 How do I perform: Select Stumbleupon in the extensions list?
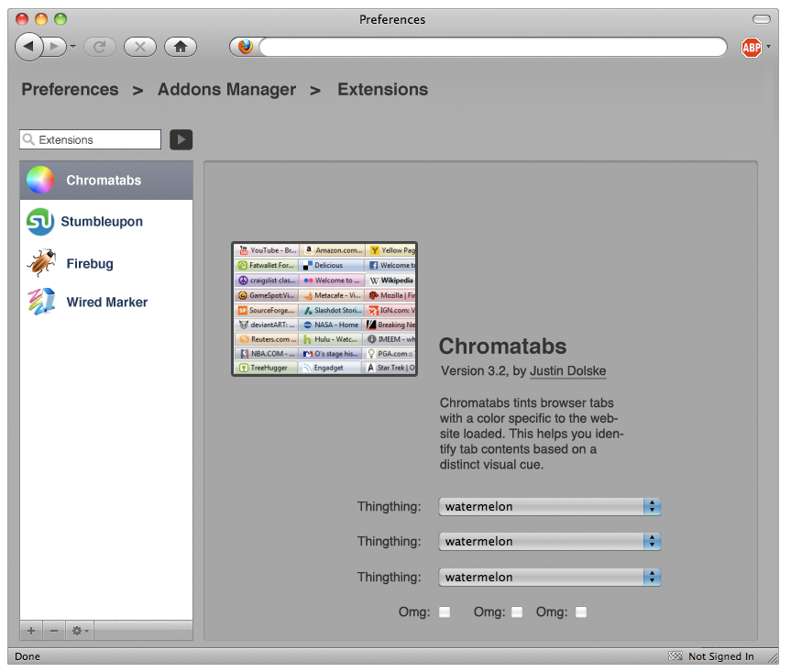click(106, 222)
